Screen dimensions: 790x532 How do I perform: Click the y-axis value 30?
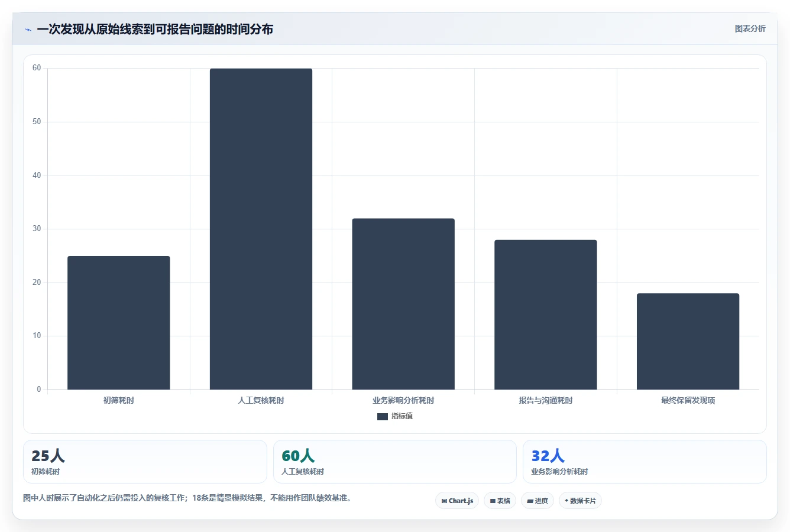coord(37,229)
